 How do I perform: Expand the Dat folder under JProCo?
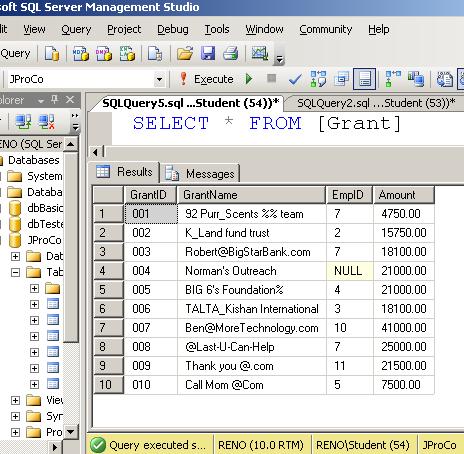pos(15,256)
